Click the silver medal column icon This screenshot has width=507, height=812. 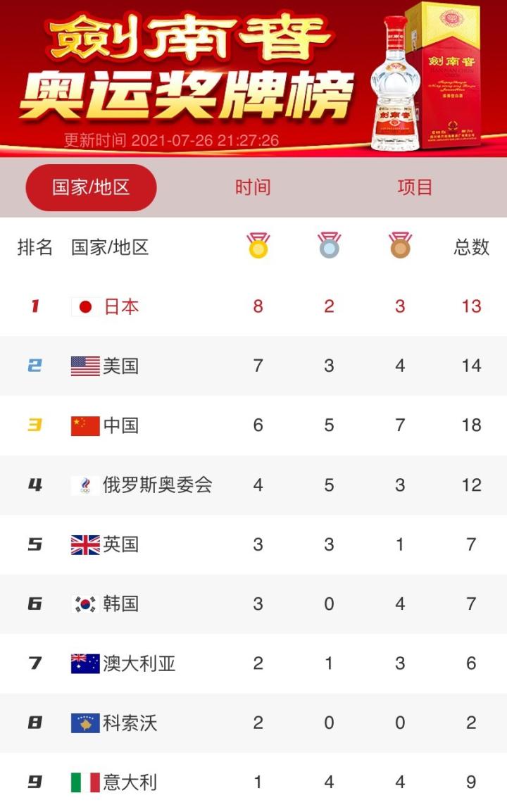329,246
